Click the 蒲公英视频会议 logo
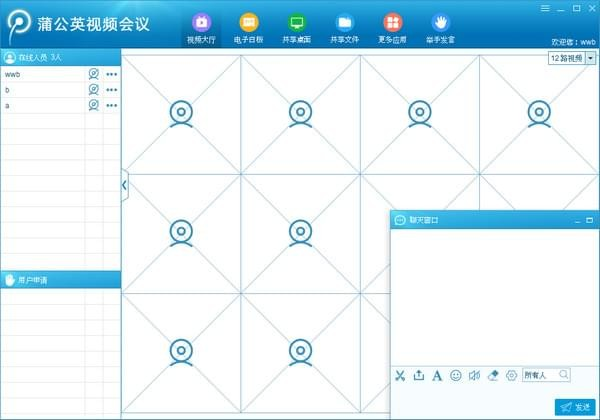Screen dimensions: 600x420 (78, 25)
